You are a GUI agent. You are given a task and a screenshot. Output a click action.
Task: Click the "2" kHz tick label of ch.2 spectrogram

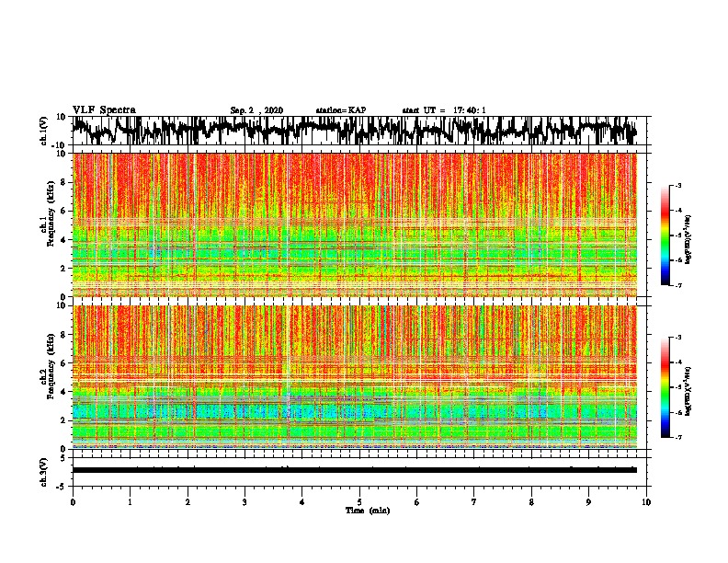click(63, 420)
